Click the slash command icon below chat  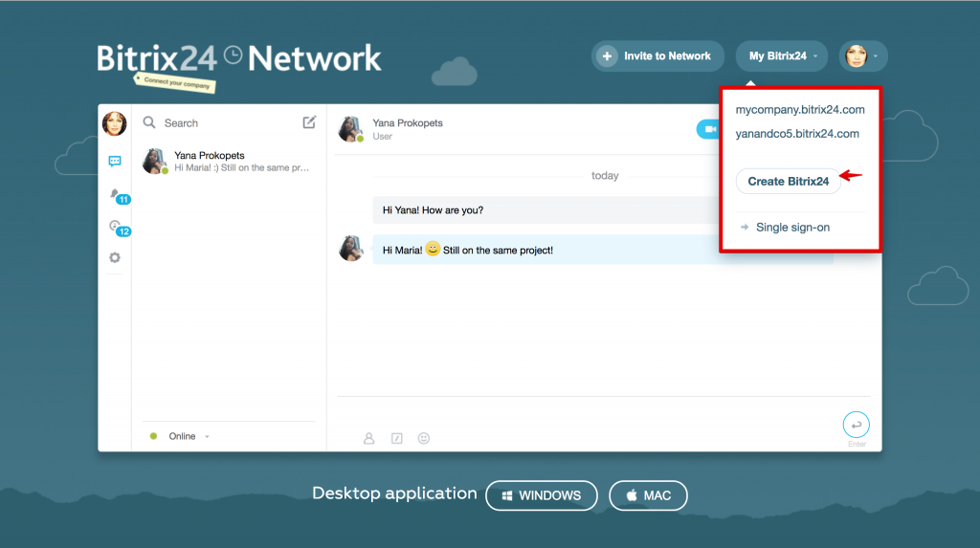pos(396,438)
